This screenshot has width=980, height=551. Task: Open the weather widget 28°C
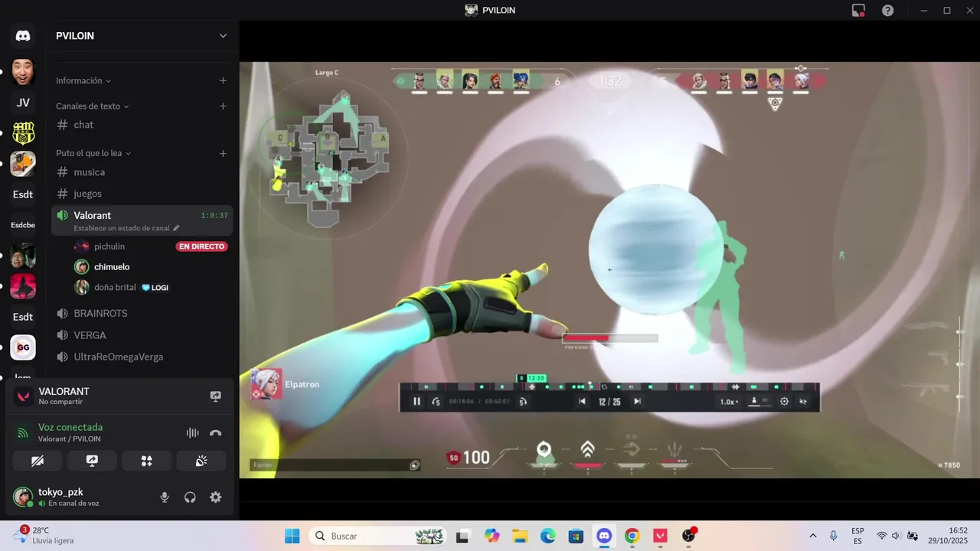pos(44,535)
